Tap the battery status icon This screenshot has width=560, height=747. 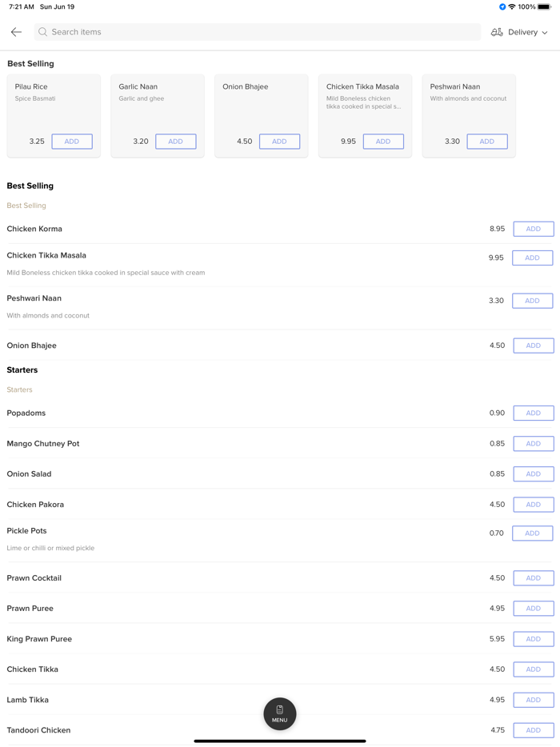click(x=544, y=7)
